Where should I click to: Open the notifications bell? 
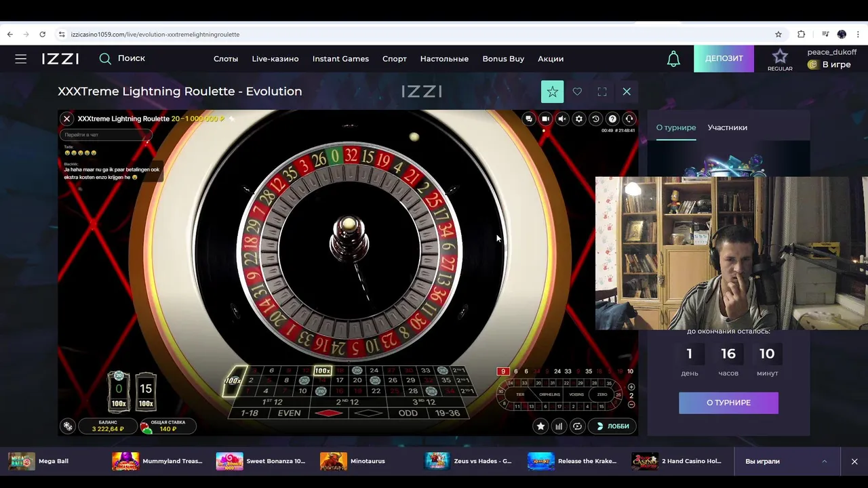(673, 59)
